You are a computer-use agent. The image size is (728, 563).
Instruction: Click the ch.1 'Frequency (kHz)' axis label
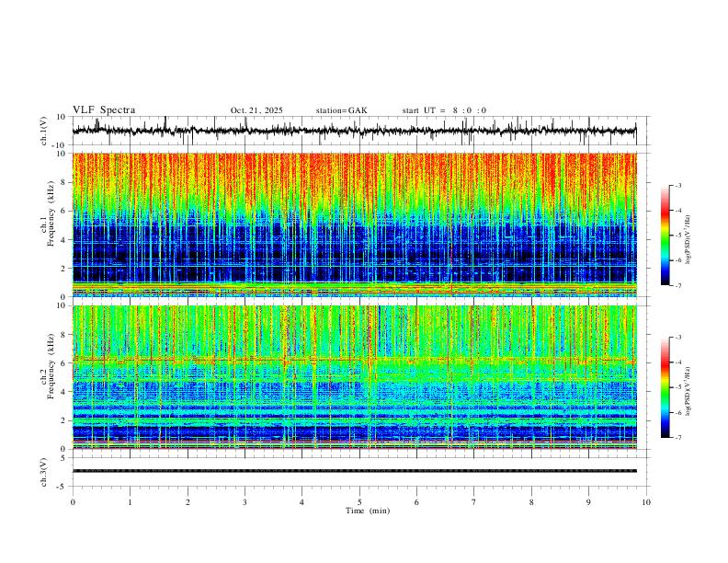click(51, 213)
